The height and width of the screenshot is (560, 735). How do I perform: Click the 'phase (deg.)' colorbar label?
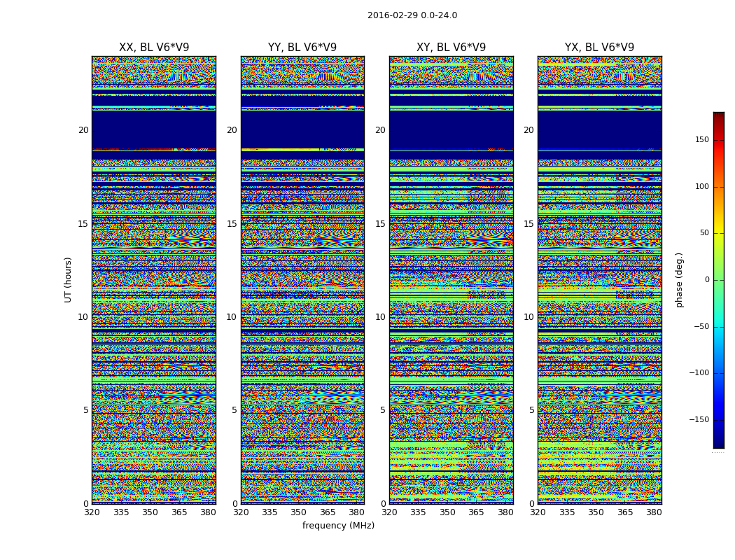tap(679, 280)
